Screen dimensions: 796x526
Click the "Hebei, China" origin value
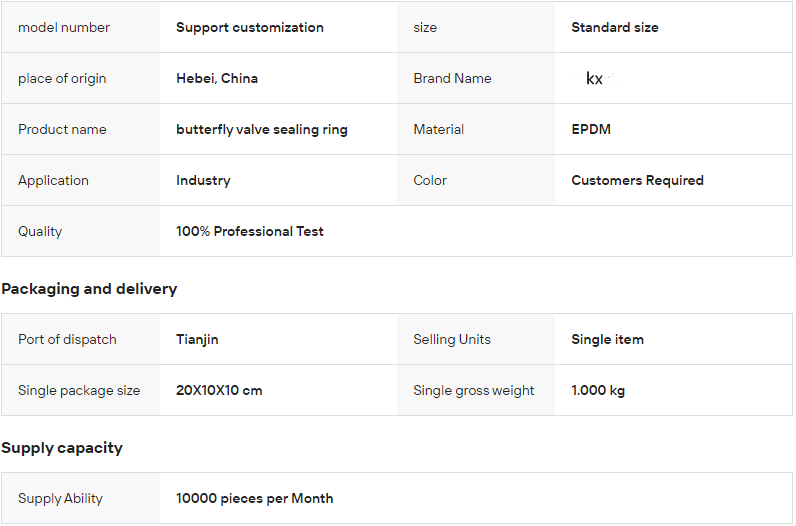point(217,79)
